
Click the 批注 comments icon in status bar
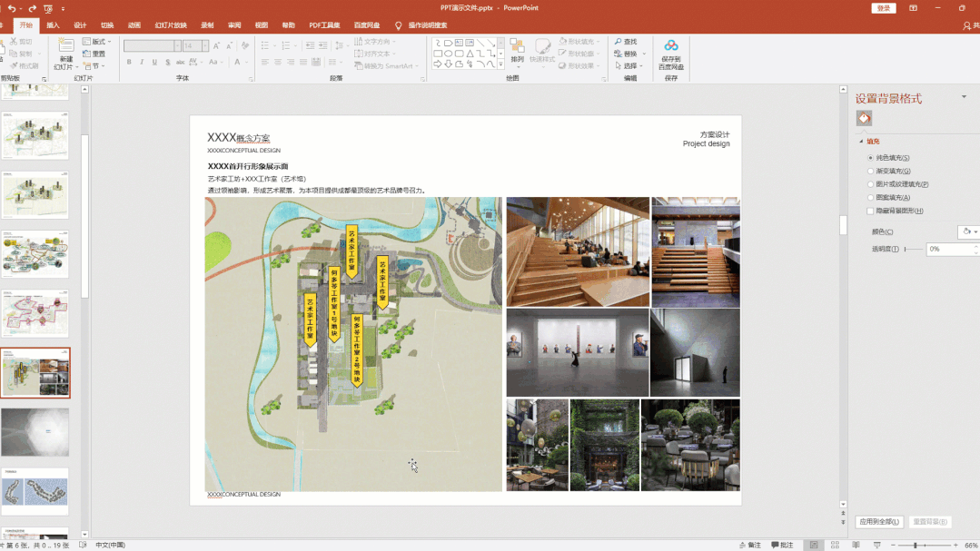775,546
